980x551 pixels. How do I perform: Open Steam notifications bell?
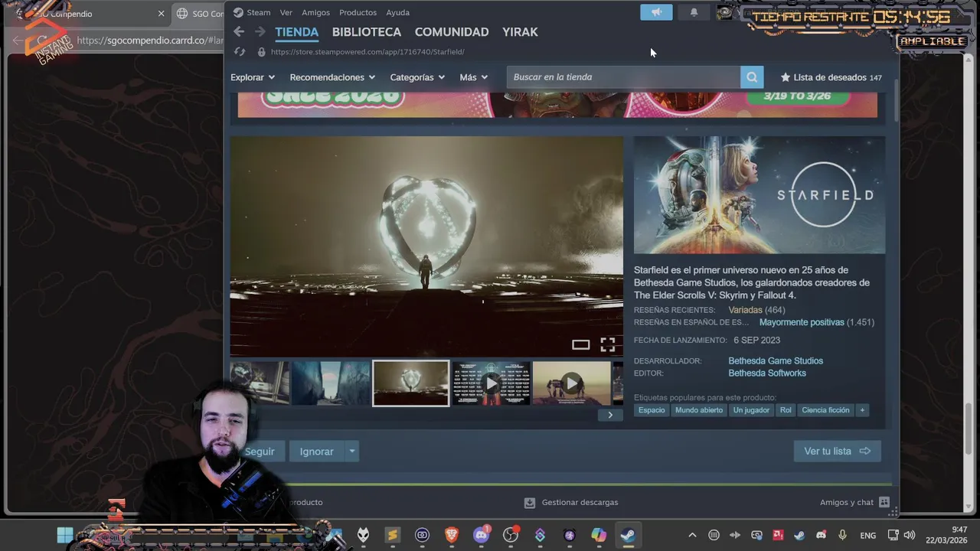pyautogui.click(x=694, y=12)
